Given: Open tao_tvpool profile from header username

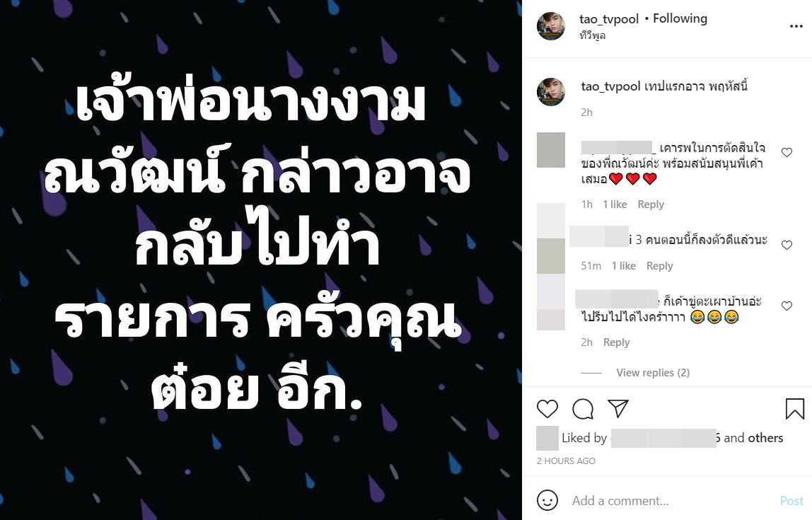Looking at the screenshot, I should [x=609, y=19].
